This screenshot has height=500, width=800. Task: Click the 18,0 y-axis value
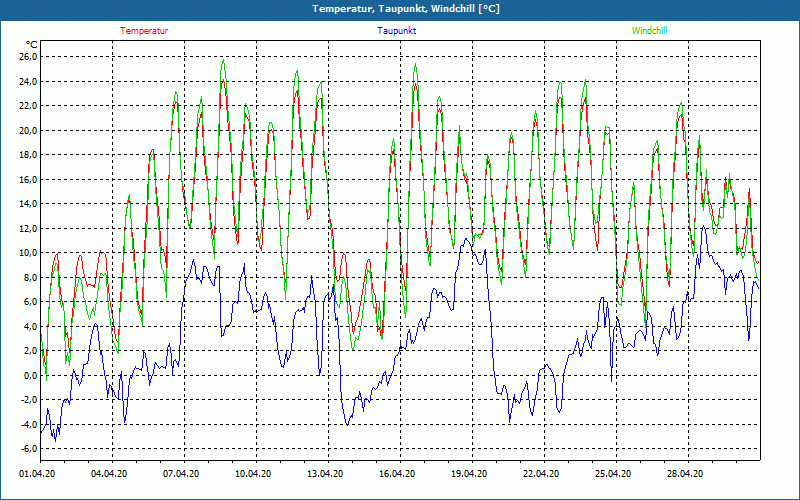point(28,155)
